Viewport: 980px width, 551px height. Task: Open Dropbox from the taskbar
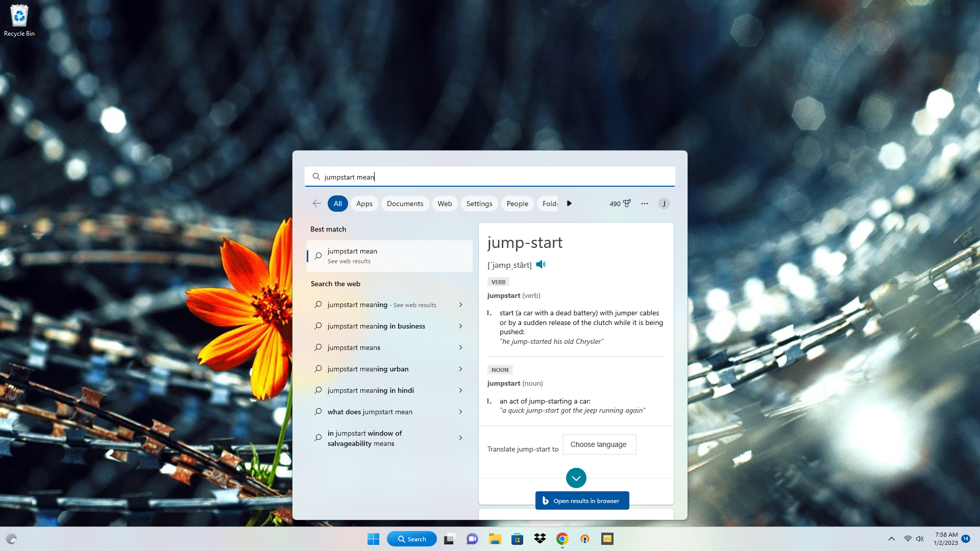[x=540, y=539]
